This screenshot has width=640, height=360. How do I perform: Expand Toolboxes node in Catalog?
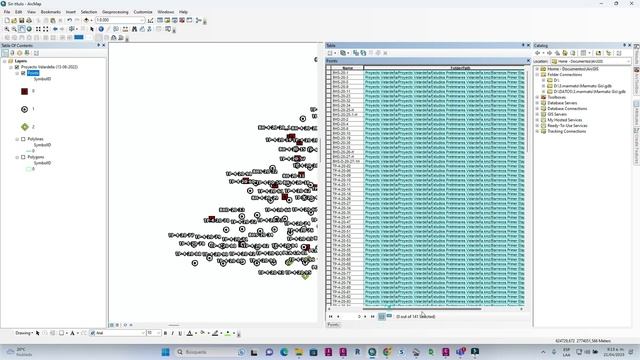tap(538, 98)
